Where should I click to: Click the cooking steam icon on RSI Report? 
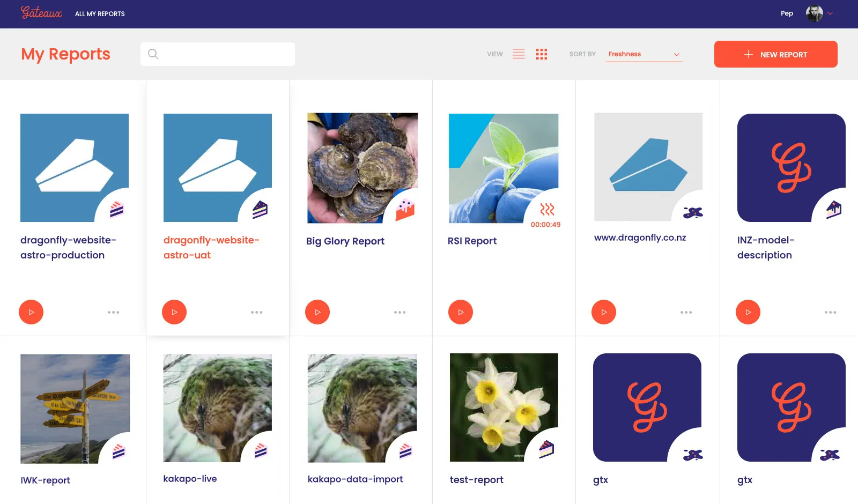547,209
